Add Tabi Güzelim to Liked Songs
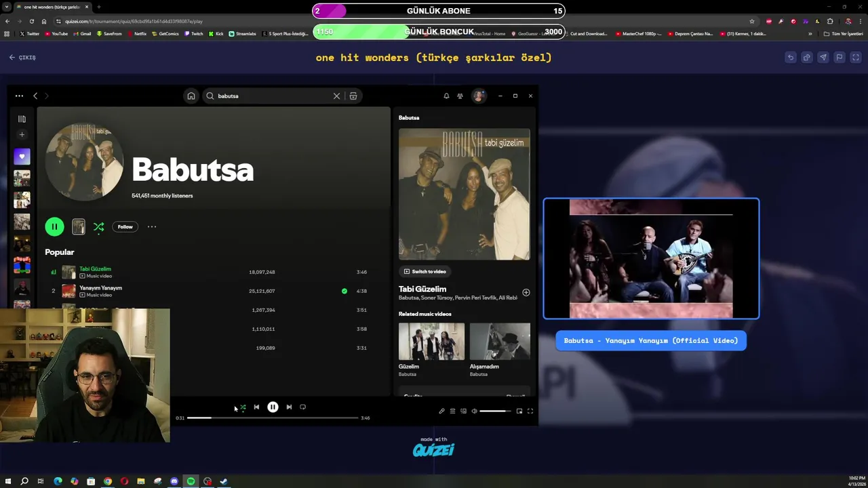The width and height of the screenshot is (868, 488). click(x=526, y=293)
